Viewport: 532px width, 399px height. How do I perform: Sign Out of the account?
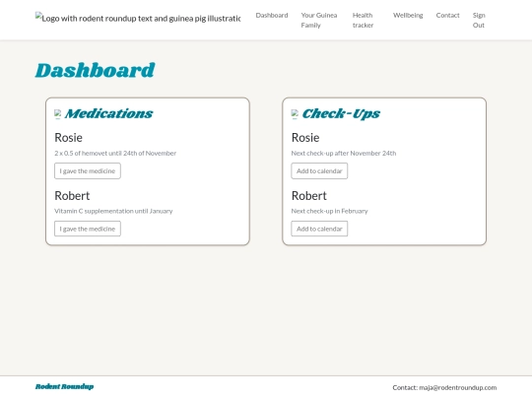pyautogui.click(x=479, y=20)
